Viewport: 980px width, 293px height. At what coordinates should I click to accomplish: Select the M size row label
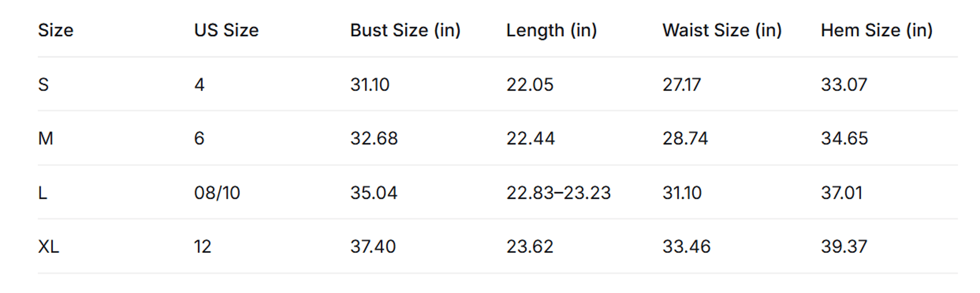(46, 138)
